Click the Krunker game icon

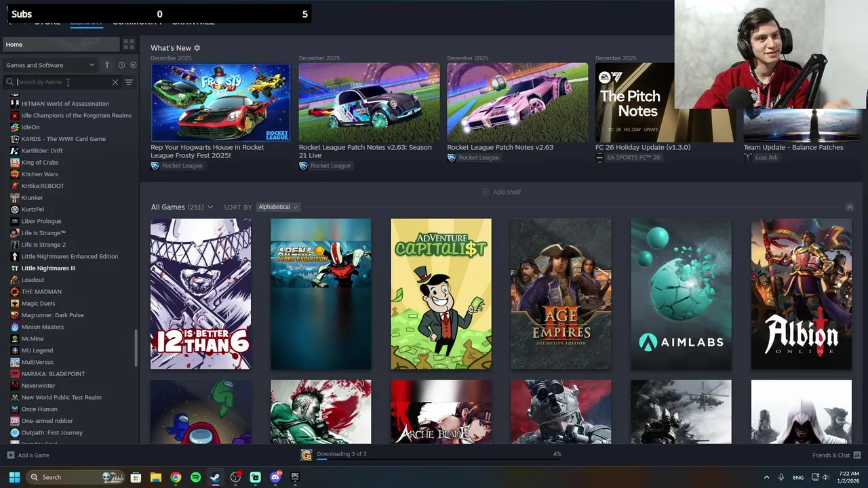[15, 197]
